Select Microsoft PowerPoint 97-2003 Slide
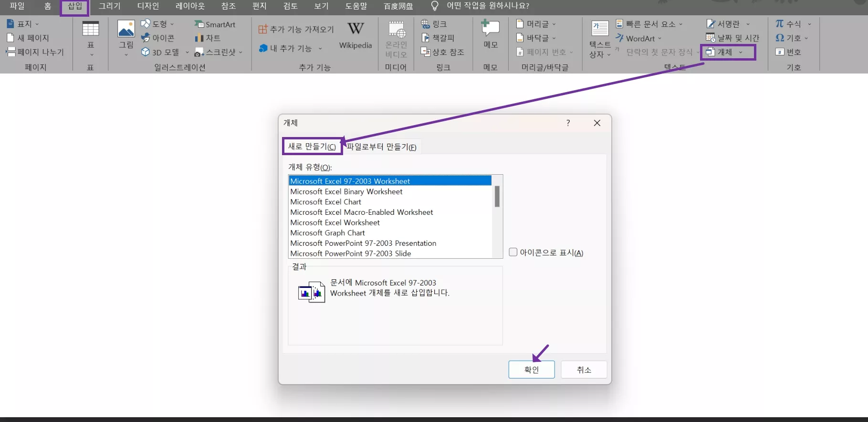This screenshot has width=868, height=422. point(390,253)
